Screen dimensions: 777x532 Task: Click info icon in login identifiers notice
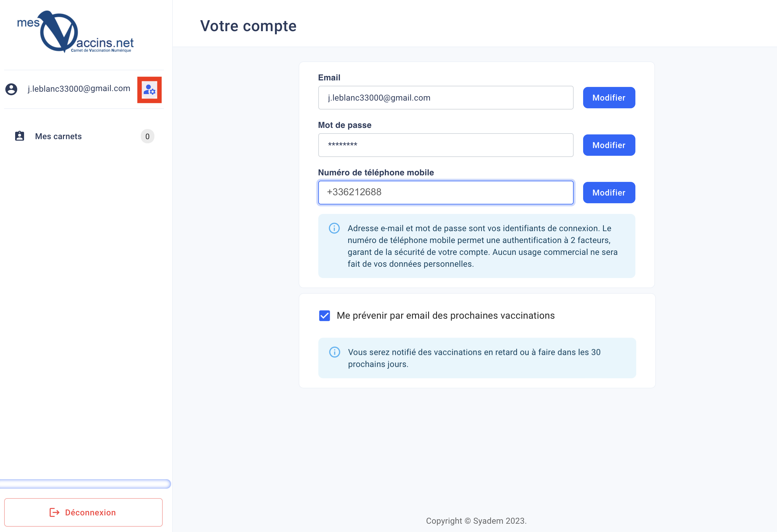point(334,228)
